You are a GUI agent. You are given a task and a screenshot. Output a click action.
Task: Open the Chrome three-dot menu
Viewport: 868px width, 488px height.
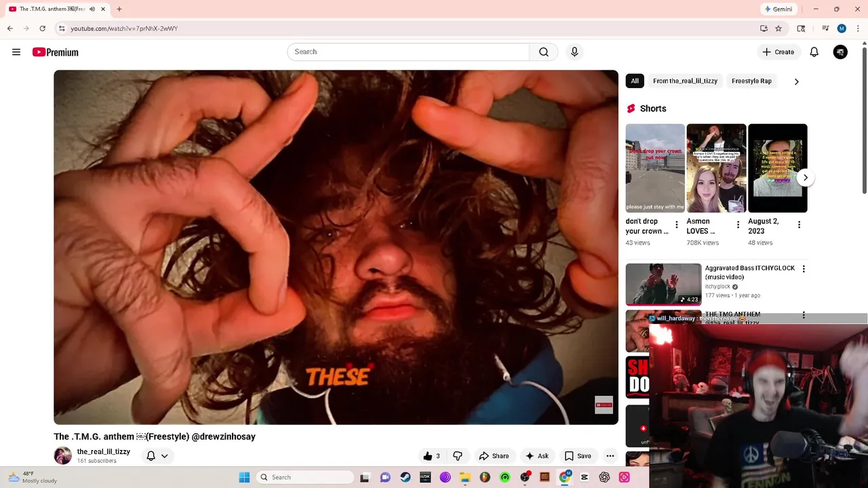pyautogui.click(x=858, y=28)
